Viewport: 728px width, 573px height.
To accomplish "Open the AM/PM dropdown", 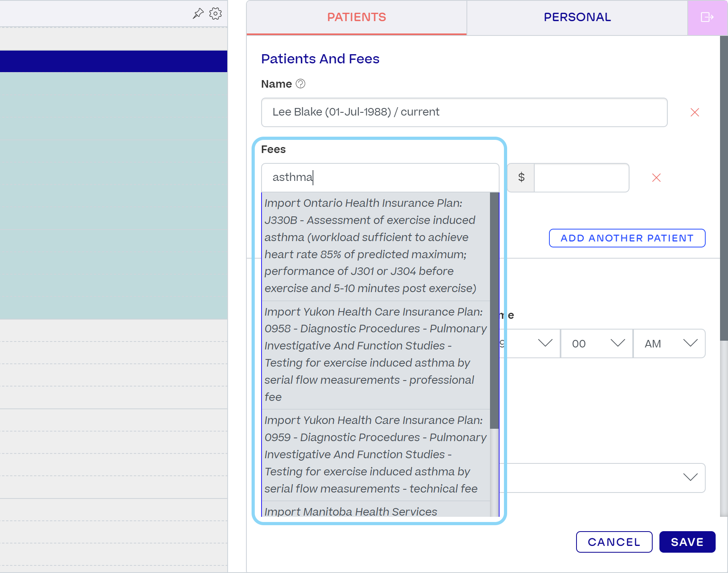I will [x=669, y=343].
